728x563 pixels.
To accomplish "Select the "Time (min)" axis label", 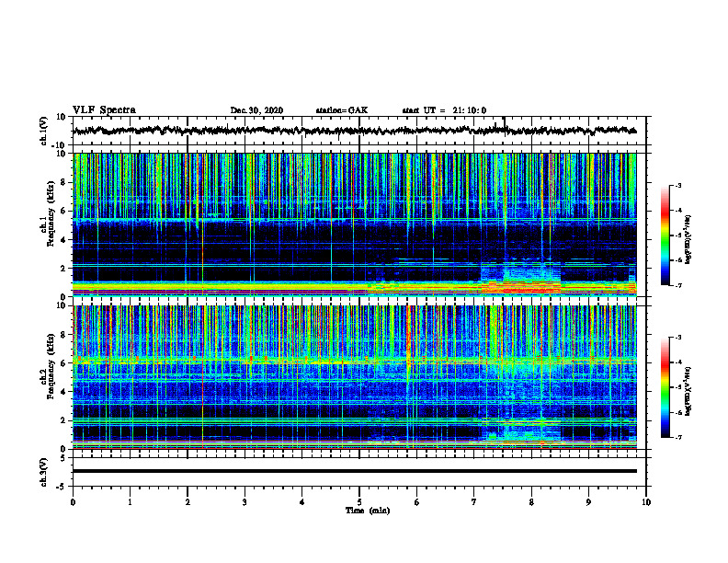I will 368,511.
